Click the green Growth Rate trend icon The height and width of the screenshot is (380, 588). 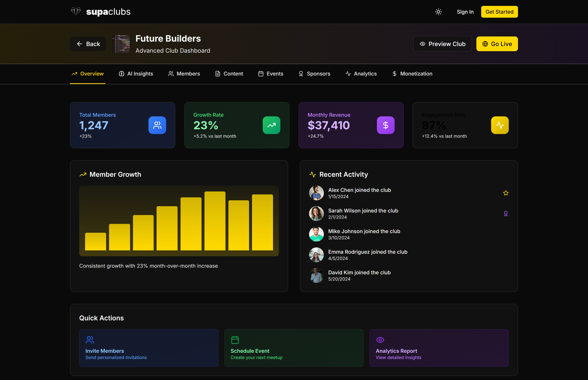(x=271, y=125)
